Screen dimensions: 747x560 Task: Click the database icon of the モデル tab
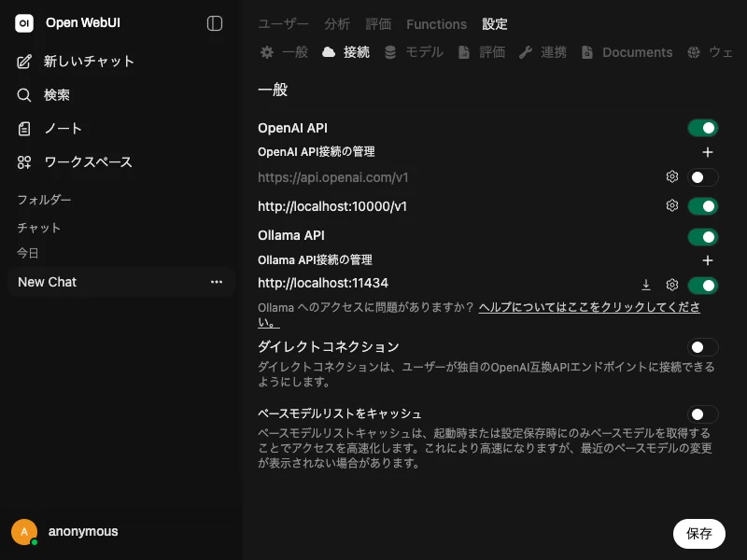390,52
